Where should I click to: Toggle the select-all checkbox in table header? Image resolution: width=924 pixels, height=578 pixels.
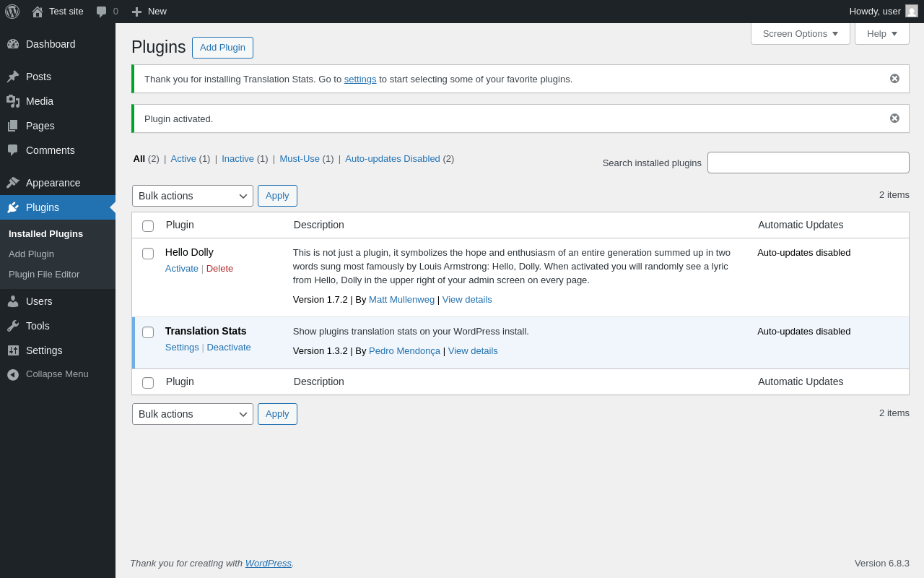[148, 226]
